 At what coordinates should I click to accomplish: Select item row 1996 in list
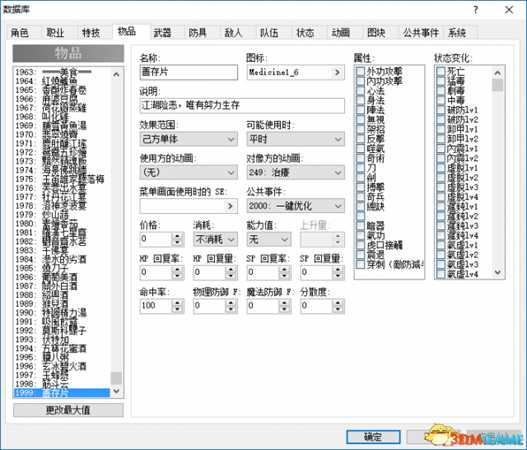62,366
